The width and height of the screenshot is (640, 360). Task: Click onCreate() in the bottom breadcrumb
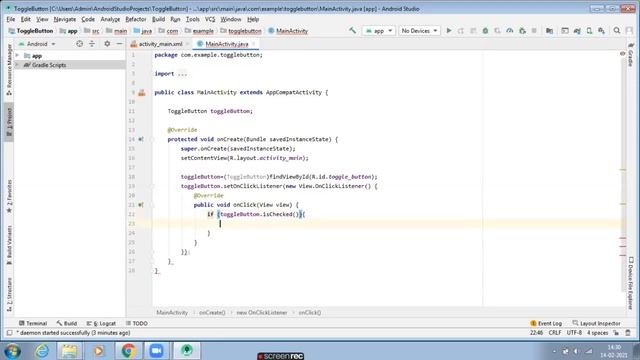point(212,313)
